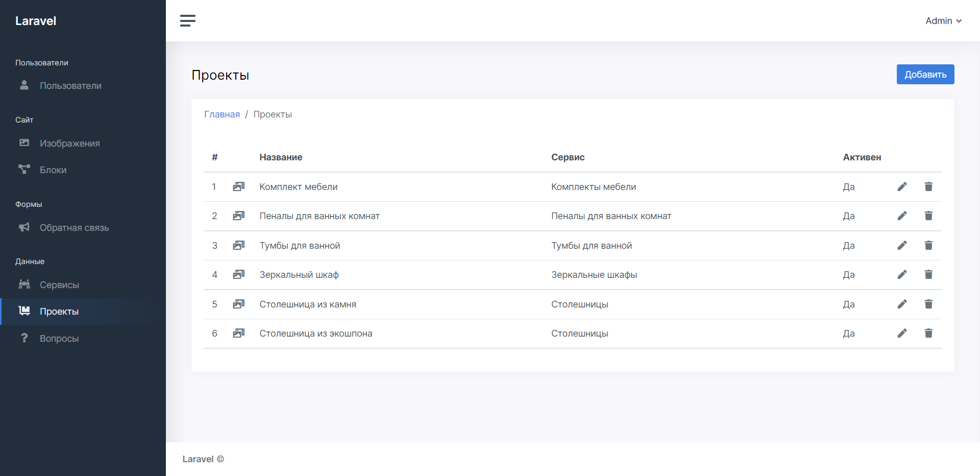This screenshot has height=476, width=980.
Task: Click the delete trash icon for Тумбы для ванной
Action: pos(928,245)
